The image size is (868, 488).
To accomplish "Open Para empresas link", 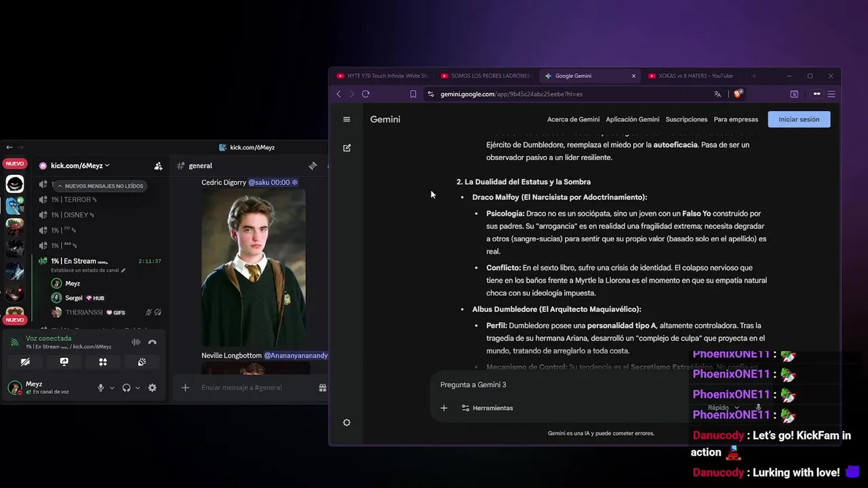I will pos(736,119).
